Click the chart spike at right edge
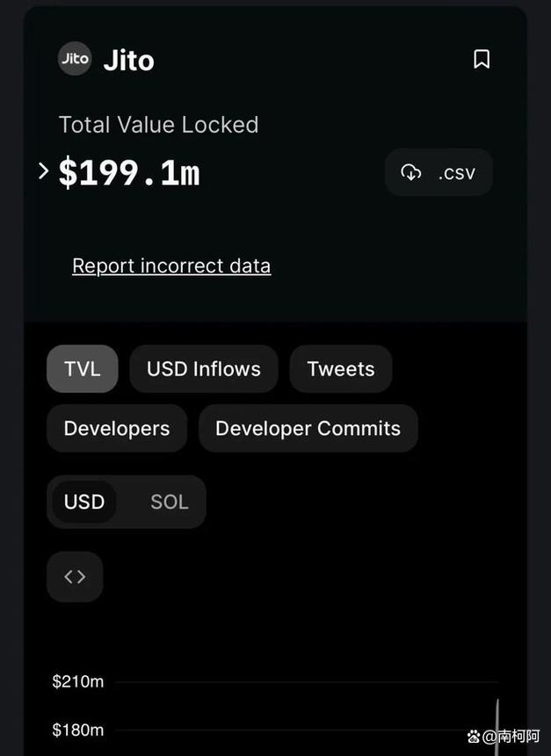This screenshot has width=551, height=756. [497, 723]
